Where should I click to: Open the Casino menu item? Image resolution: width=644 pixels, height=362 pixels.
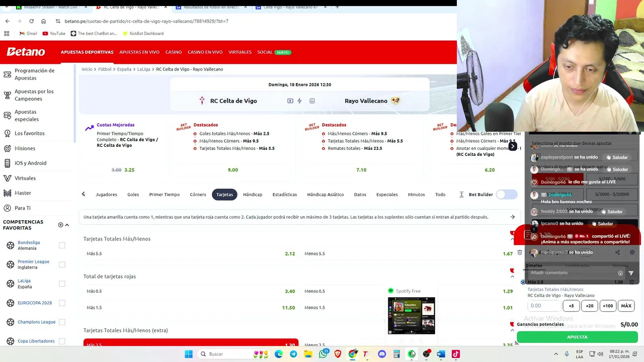(x=174, y=52)
